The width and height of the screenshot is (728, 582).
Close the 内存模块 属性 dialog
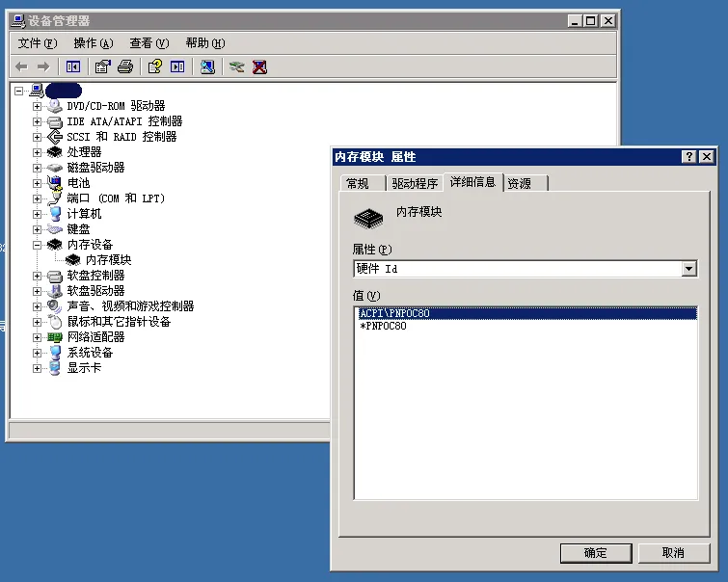[707, 156]
